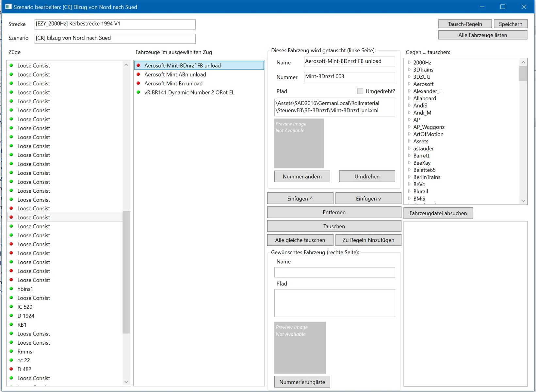Expand the Aerosoft tree node
Viewport: 536px width, 392px height.
(409, 84)
